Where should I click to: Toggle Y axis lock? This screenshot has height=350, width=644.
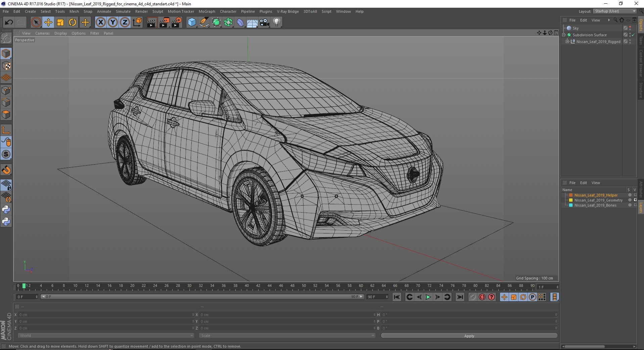[113, 23]
